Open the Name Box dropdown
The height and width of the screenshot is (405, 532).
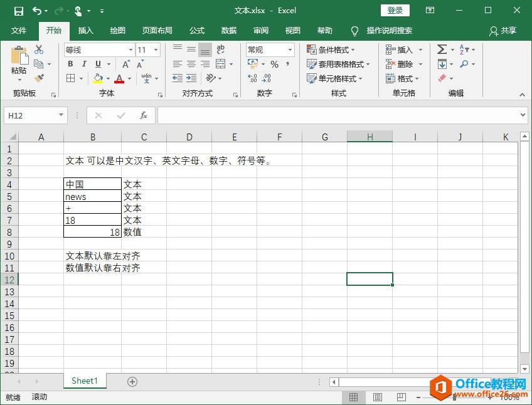[60, 115]
